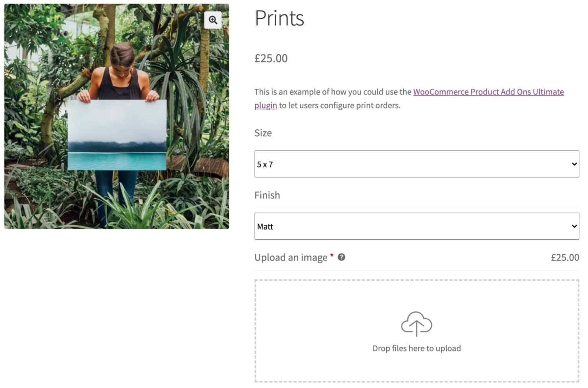The height and width of the screenshot is (388, 588).
Task: Open the WooCommerce Product Add Ons Ultimate link
Action: point(488,92)
